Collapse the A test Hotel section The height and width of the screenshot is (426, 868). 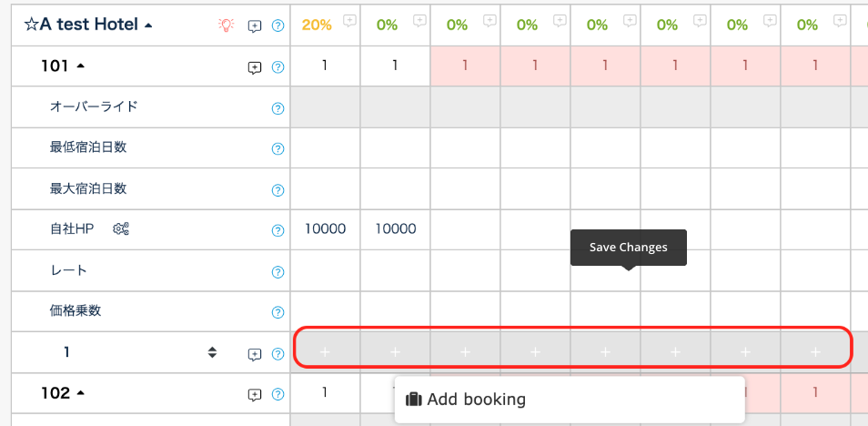click(148, 25)
